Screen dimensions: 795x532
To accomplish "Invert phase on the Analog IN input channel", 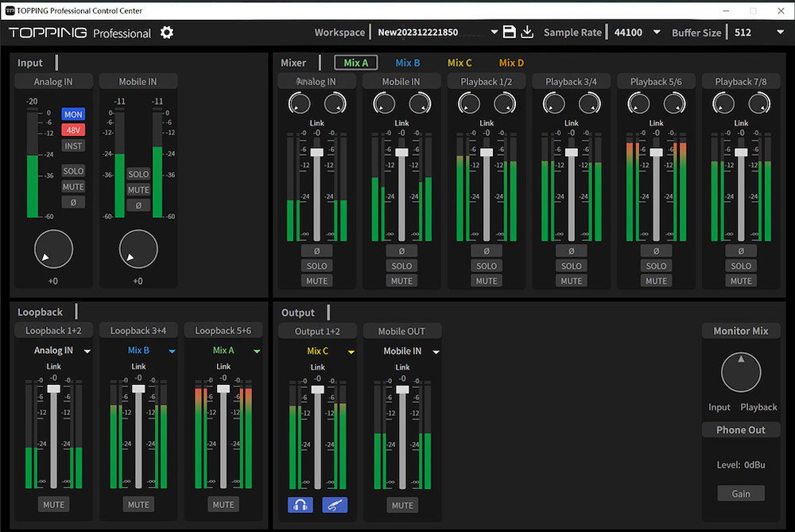I will point(73,202).
